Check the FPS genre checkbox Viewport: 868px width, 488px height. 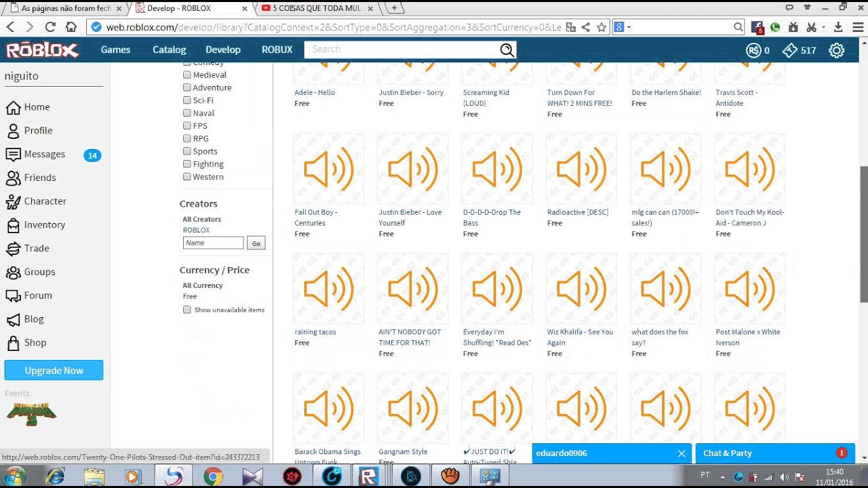point(186,125)
